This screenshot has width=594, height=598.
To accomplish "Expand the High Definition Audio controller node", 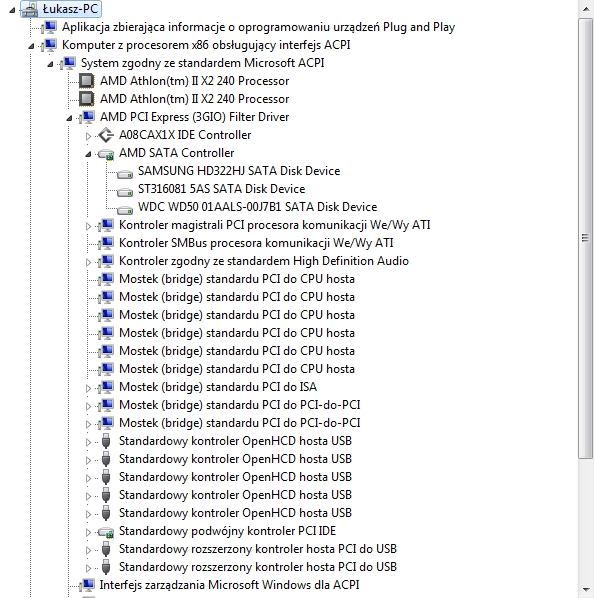I will 88,262.
